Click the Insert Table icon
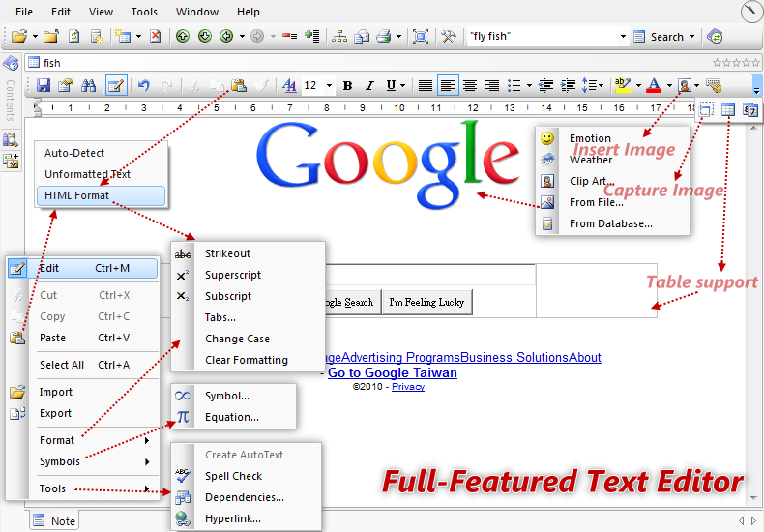764x532 pixels. [728, 110]
